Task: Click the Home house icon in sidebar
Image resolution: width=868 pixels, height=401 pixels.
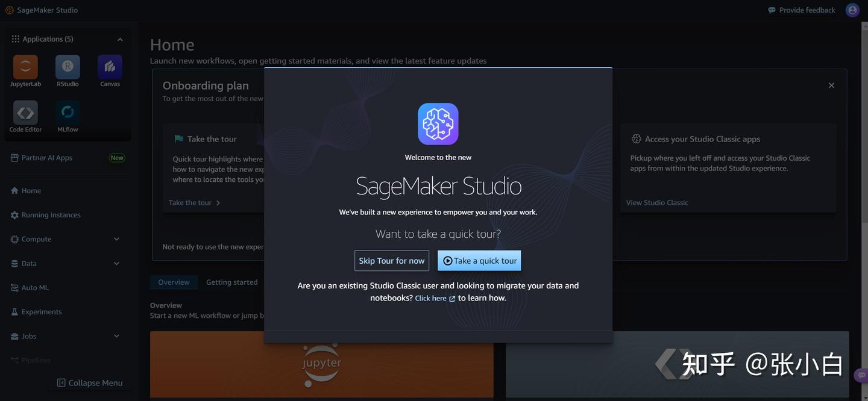Action: click(14, 190)
